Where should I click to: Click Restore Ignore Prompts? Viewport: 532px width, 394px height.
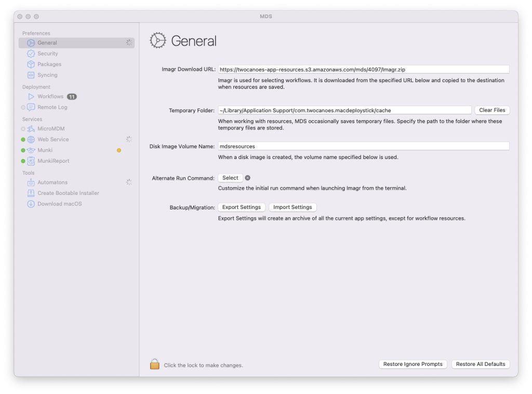(x=413, y=364)
